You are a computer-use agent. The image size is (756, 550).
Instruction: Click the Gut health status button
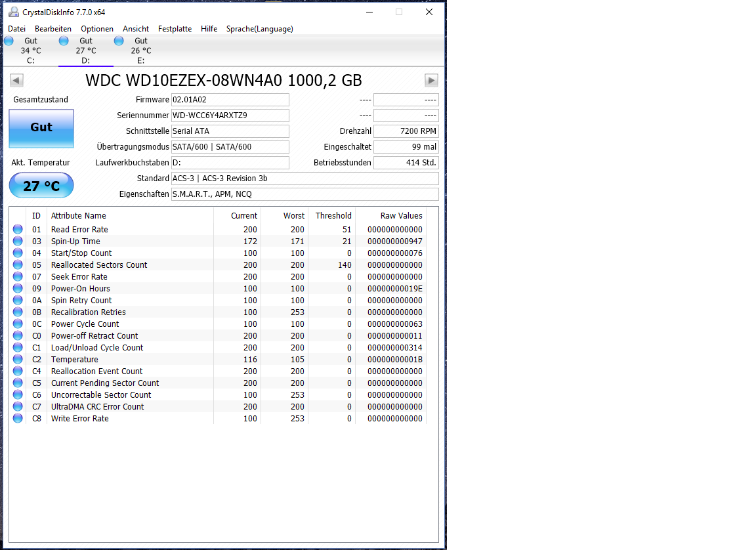pyautogui.click(x=41, y=128)
